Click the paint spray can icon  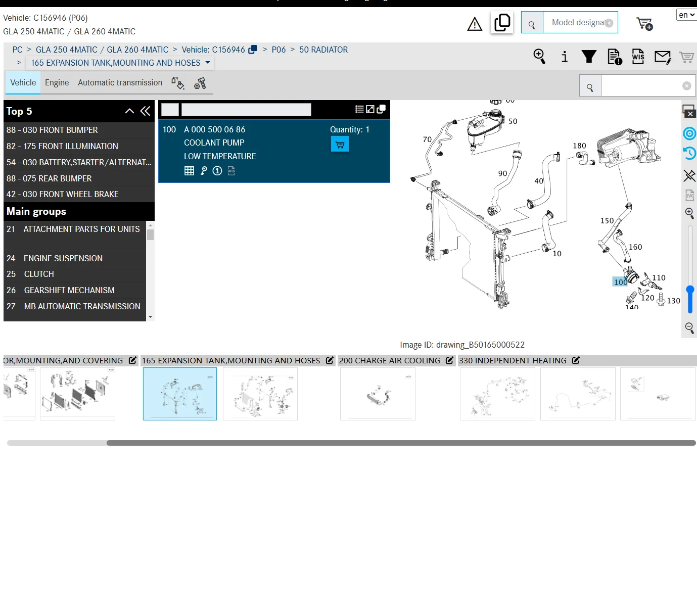point(178,83)
